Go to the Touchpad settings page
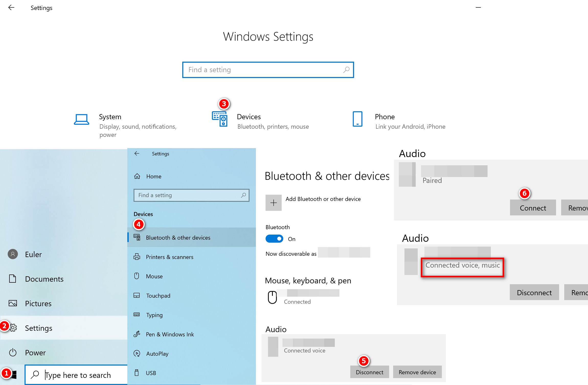This screenshot has height=385, width=588. 191,295
